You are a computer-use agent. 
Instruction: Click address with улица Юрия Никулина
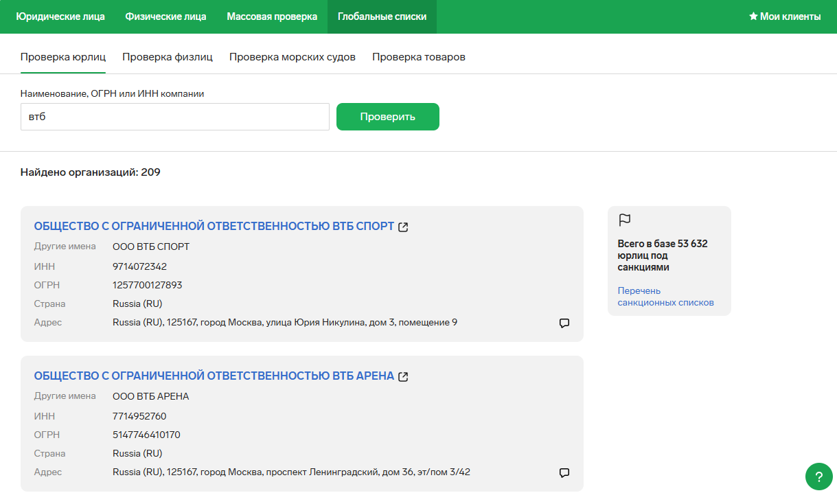(x=285, y=322)
